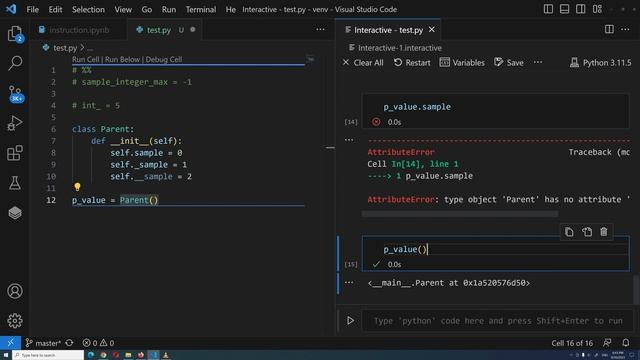Open the Manage gear icon

coord(15,321)
